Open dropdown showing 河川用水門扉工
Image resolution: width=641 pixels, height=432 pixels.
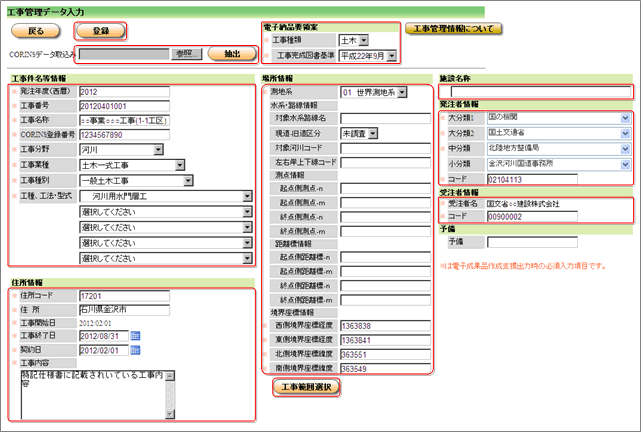166,197
